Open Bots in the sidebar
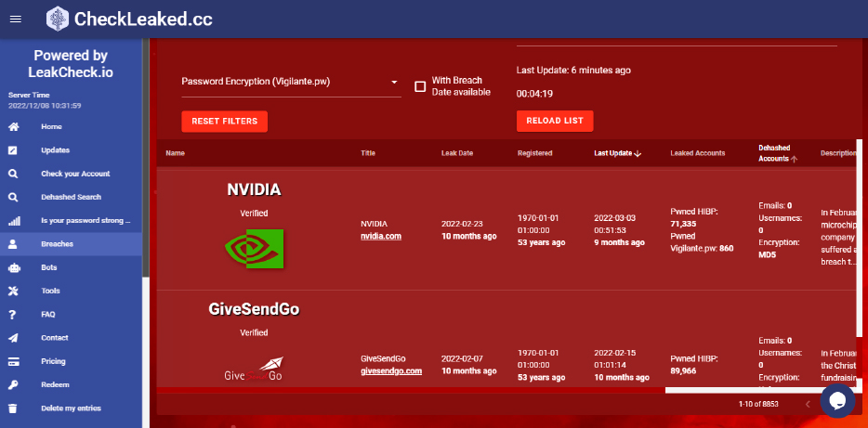The width and height of the screenshot is (868, 428). pyautogui.click(x=71, y=267)
